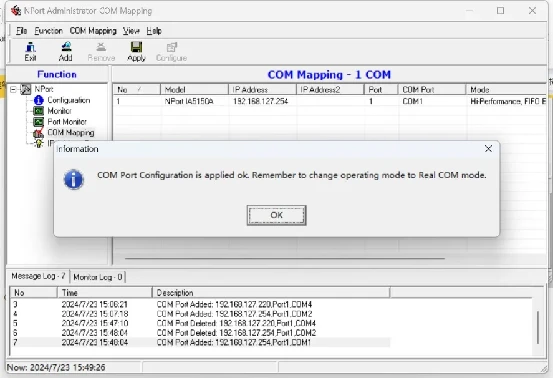This screenshot has height=380, width=554.
Task: Select COM Mapping tree item
Action: [71, 133]
